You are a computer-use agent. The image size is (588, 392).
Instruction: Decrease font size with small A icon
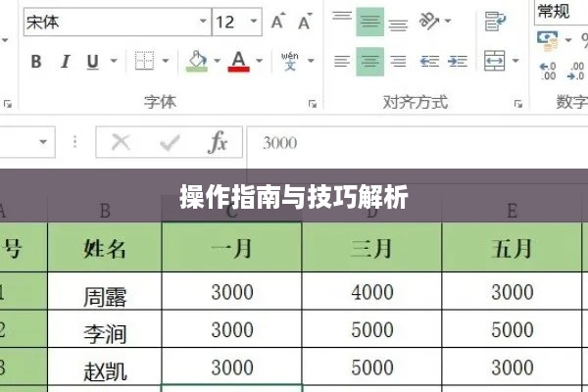305,22
